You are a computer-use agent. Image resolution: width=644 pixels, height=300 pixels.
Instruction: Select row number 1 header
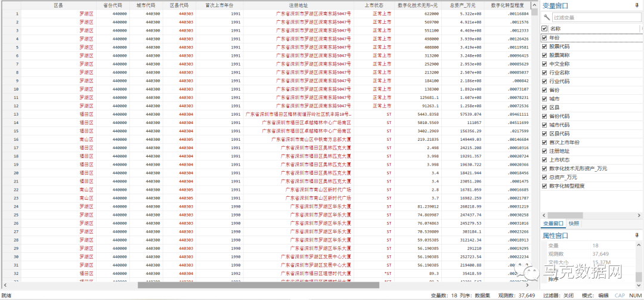(11, 14)
